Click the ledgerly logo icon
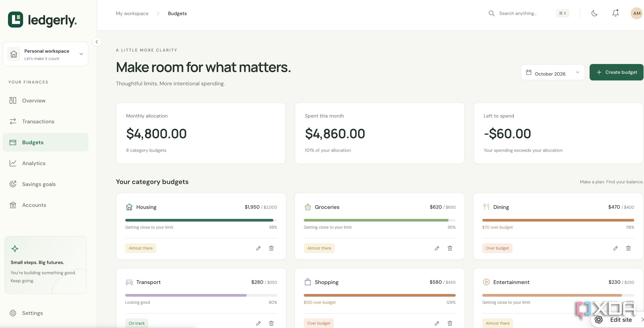 click(x=16, y=20)
